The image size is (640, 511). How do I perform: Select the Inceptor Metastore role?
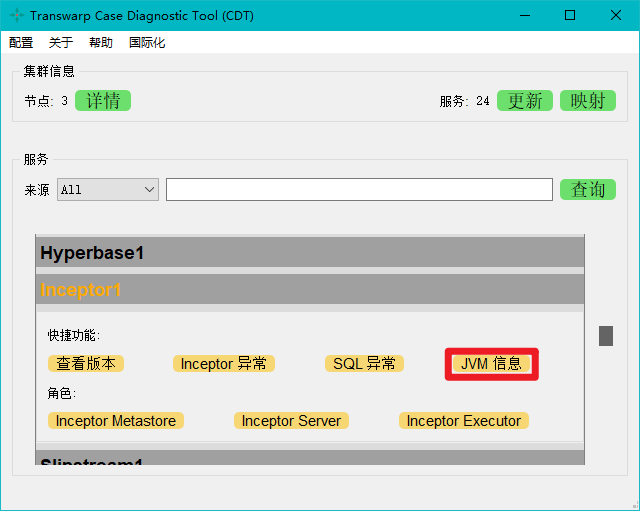coord(116,420)
